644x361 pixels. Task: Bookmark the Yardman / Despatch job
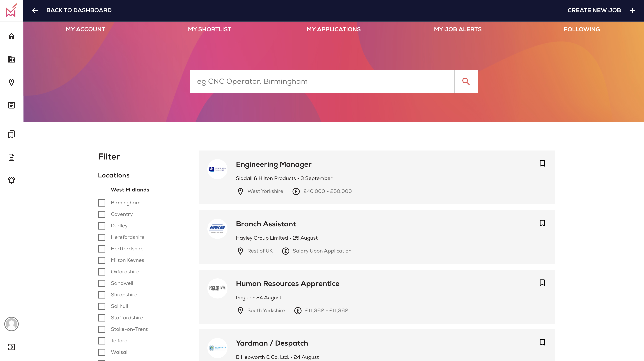542,342
